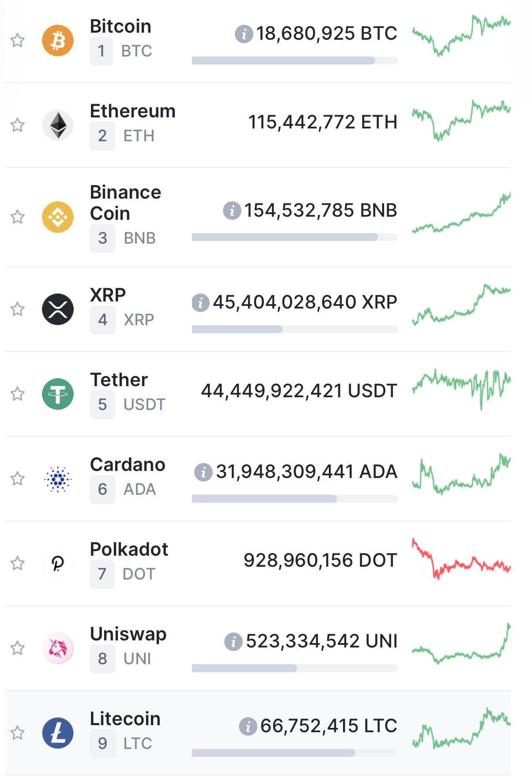The width and height of the screenshot is (532, 779).
Task: Select the black XRP logo icon
Action: point(58,309)
